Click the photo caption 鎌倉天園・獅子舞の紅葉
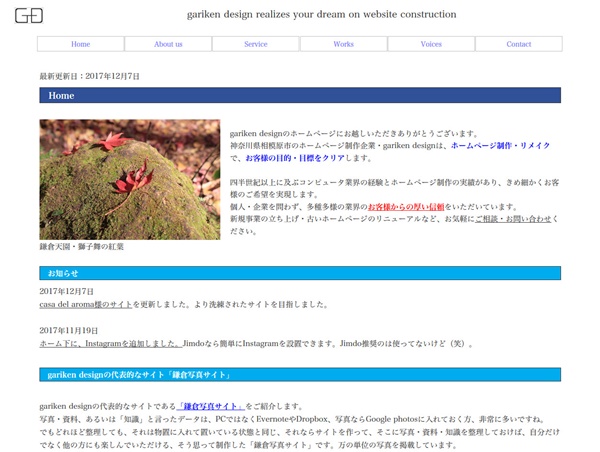 [82, 247]
